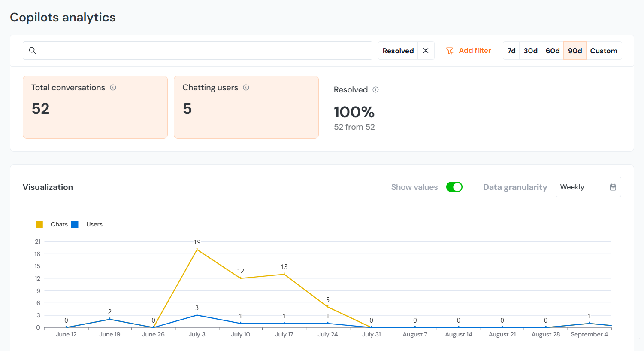Viewport: 644px width, 351px height.
Task: Open info icon beside Total conversations
Action: [113, 88]
